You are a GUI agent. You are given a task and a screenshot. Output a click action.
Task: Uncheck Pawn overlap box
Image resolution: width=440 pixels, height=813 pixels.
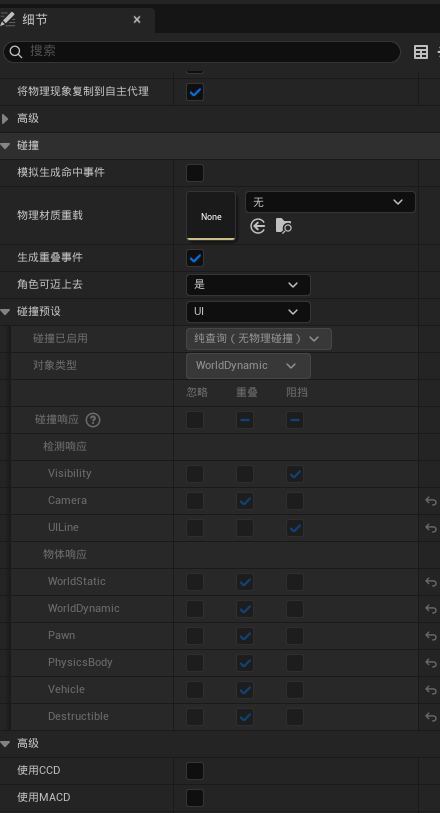[245, 636]
